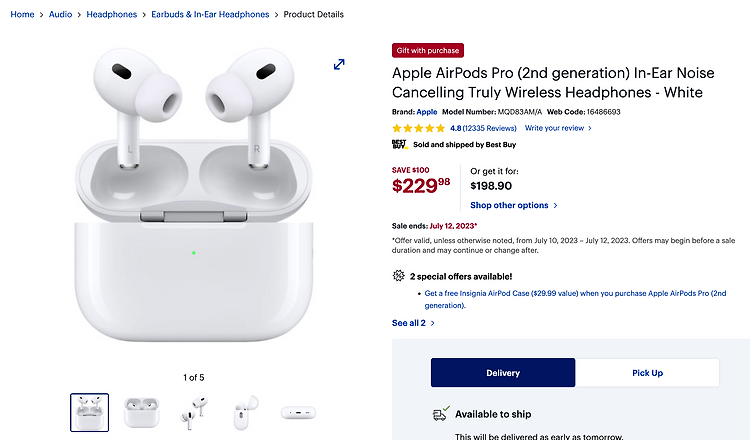This screenshot has height=440, width=750.
Task: Expand product image to fullscreen
Action: (339, 64)
